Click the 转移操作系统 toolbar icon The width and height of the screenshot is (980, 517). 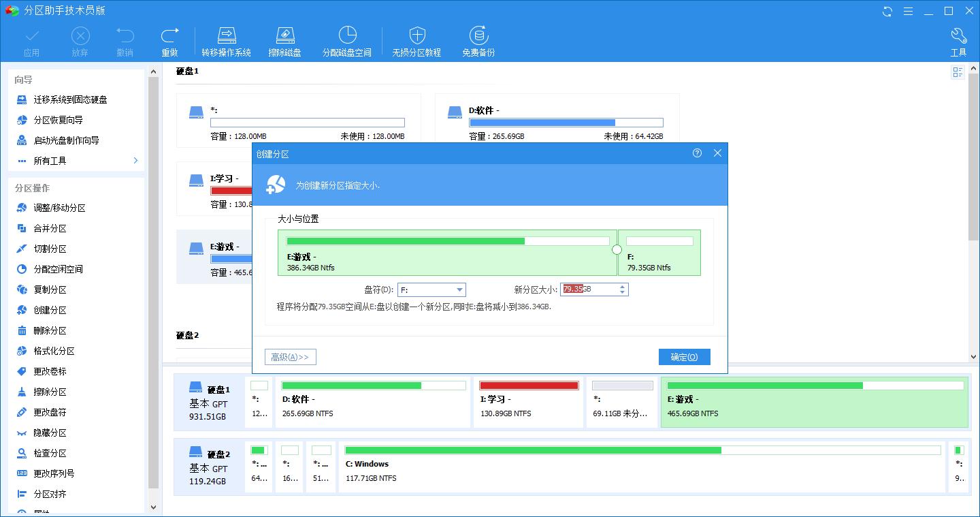tap(227, 40)
